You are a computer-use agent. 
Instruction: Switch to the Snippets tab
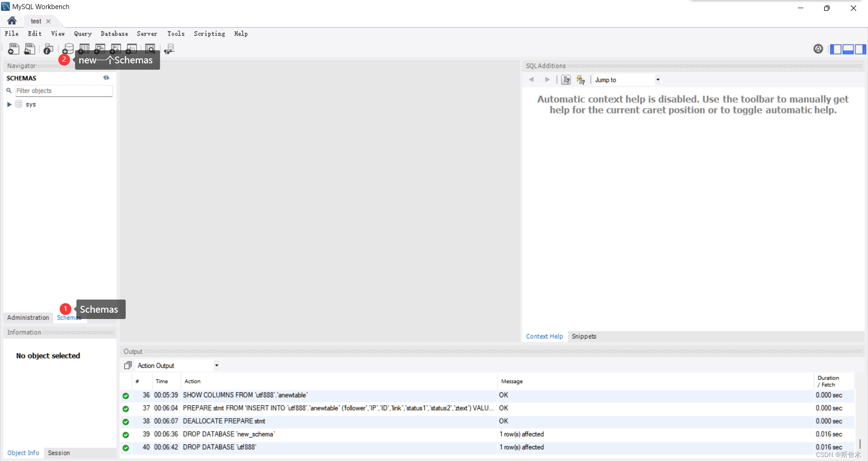[x=584, y=336]
